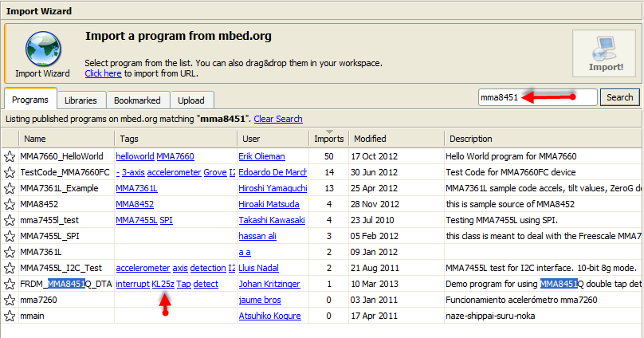Image resolution: width=644 pixels, height=338 pixels.
Task: Click star icon beside mma7260
Action: pyautogui.click(x=10, y=300)
